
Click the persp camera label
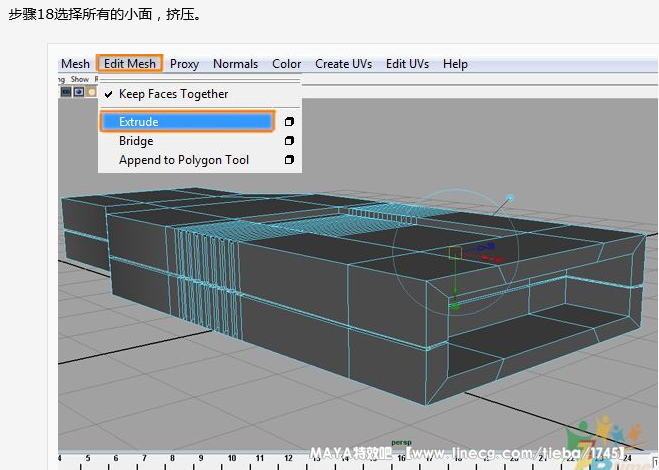pos(401,441)
